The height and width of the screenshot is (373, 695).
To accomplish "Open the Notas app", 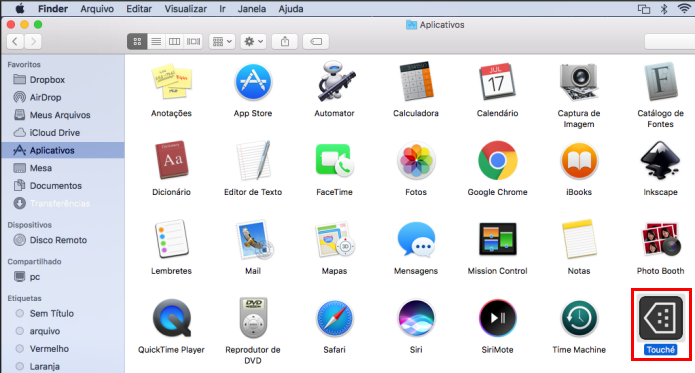I will point(579,239).
